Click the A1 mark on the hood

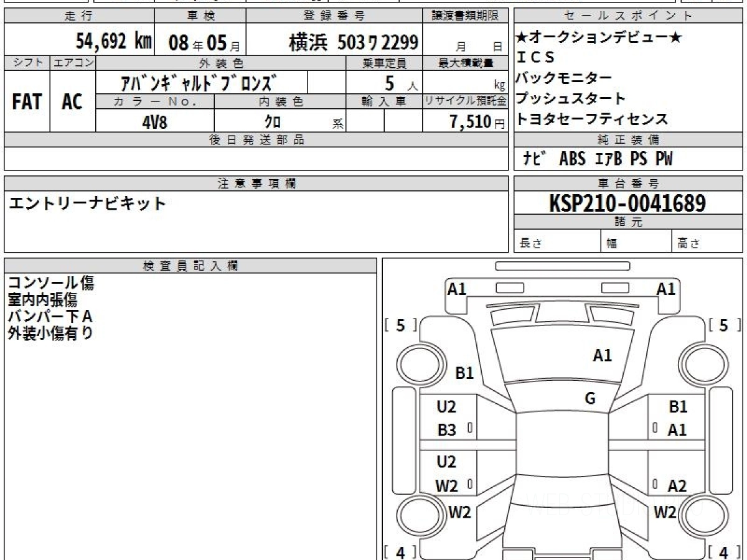click(602, 355)
